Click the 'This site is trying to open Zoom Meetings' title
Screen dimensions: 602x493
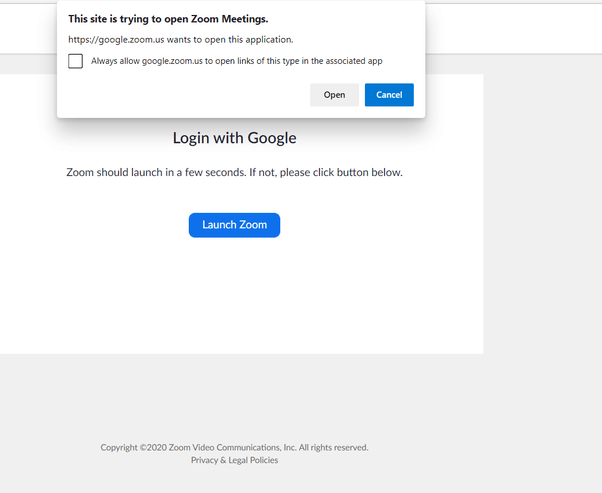click(168, 19)
